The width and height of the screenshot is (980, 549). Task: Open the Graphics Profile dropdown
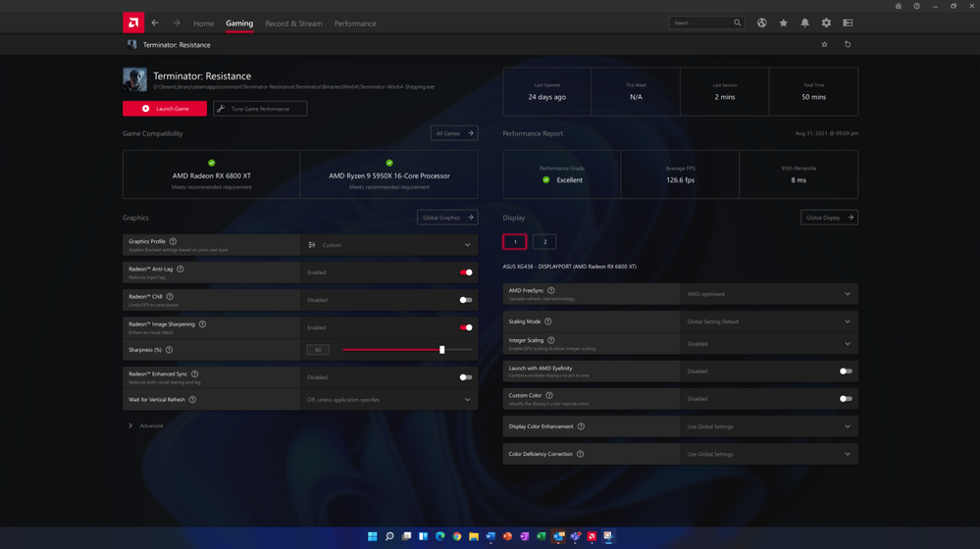click(389, 245)
